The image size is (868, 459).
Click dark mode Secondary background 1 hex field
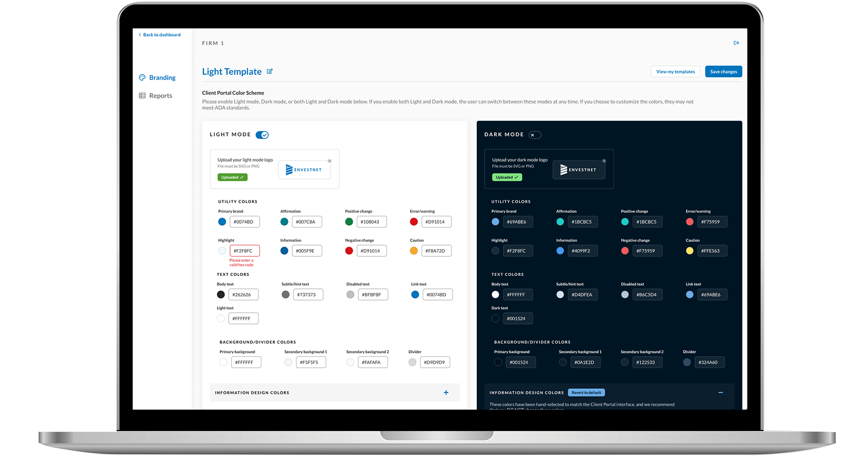pyautogui.click(x=586, y=362)
